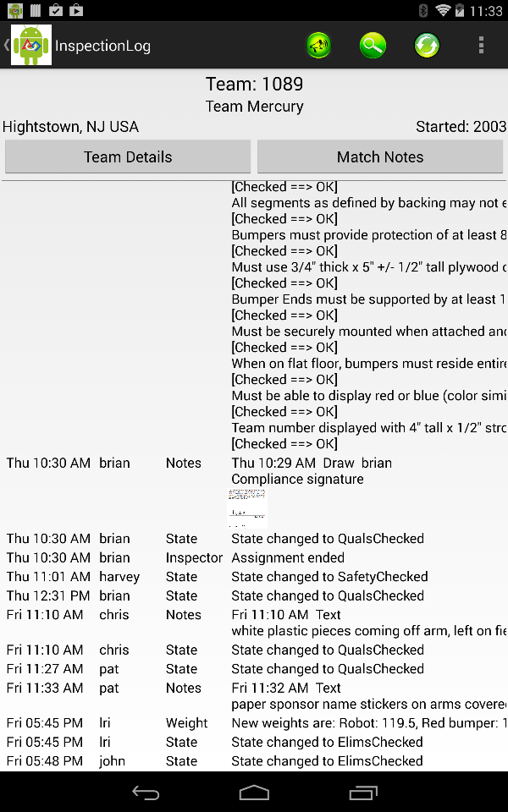Select the 'Assignment ended' inspector log entry
Screen dimensions: 508x812
[x=288, y=558]
